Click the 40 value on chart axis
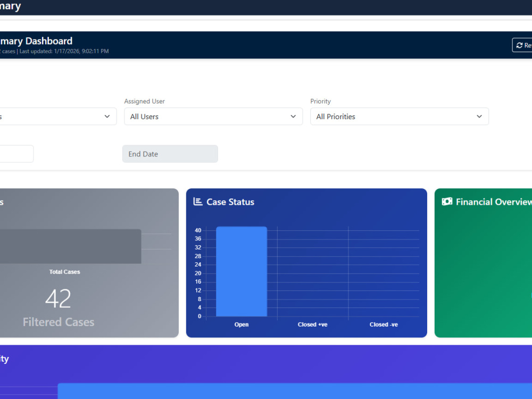The width and height of the screenshot is (532, 399). coord(198,230)
